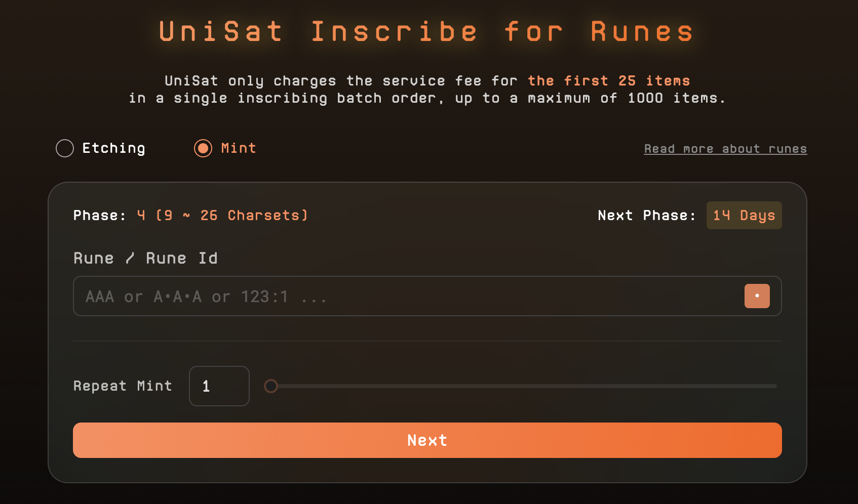Click the Phase 4 charsets text
The width and height of the screenshot is (858, 504).
pyautogui.click(x=222, y=216)
